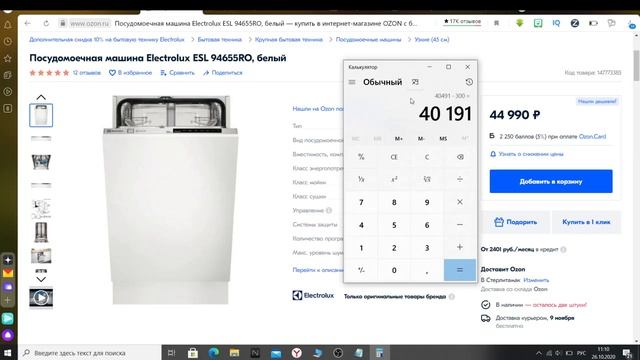Clear entry with CE key
The image size is (640, 360).
click(394, 157)
